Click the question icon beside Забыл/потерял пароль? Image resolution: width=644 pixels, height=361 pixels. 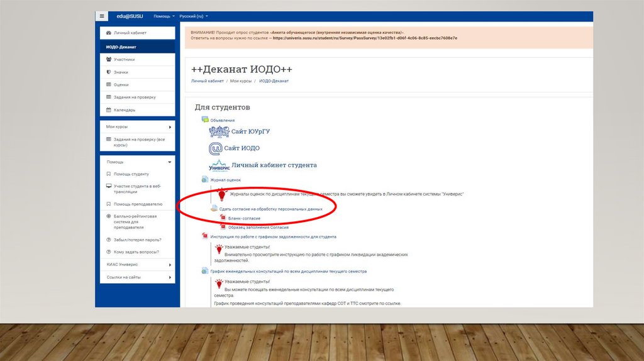[x=108, y=240]
